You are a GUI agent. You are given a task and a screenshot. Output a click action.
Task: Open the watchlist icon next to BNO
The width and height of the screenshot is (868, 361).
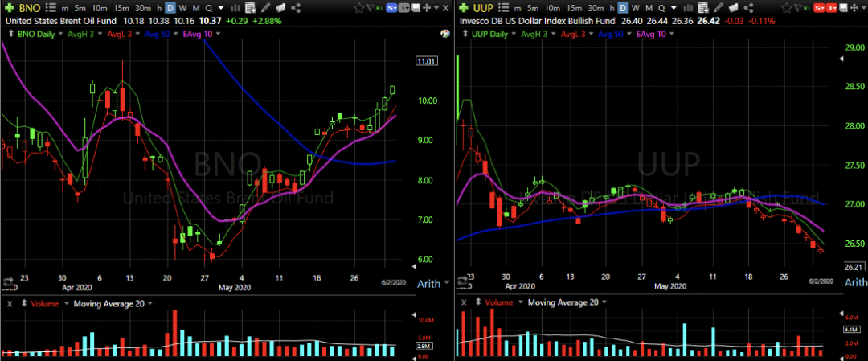pyautogui.click(x=51, y=8)
